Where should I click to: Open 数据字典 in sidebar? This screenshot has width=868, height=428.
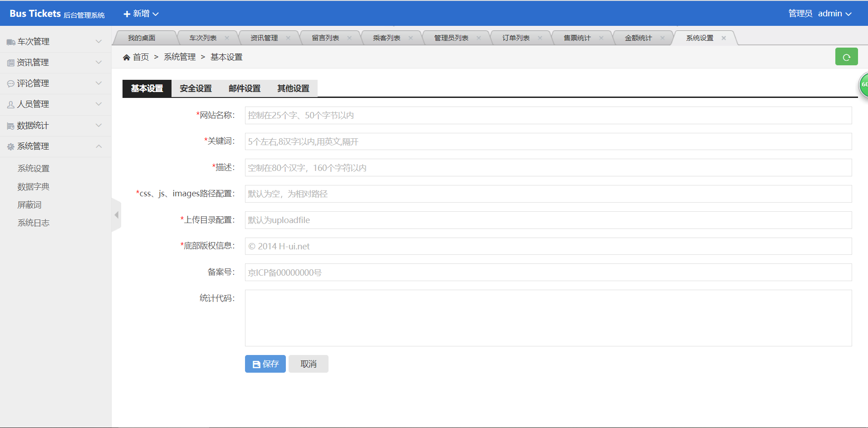tap(34, 187)
